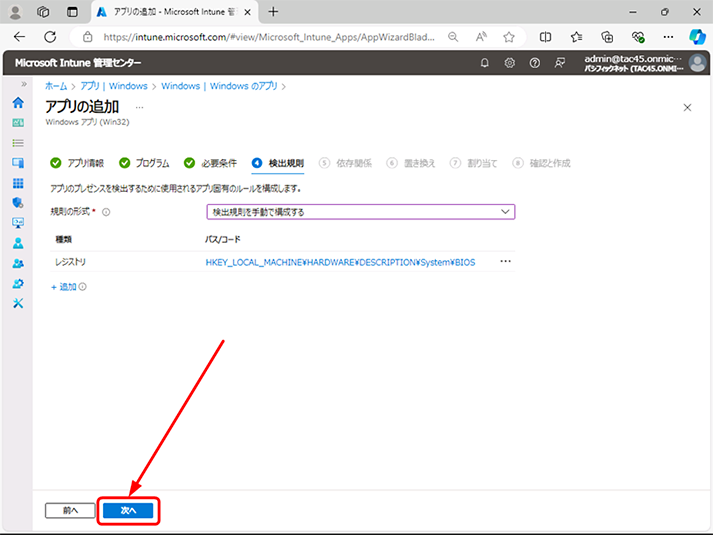Open help question mark icon

coord(535,63)
